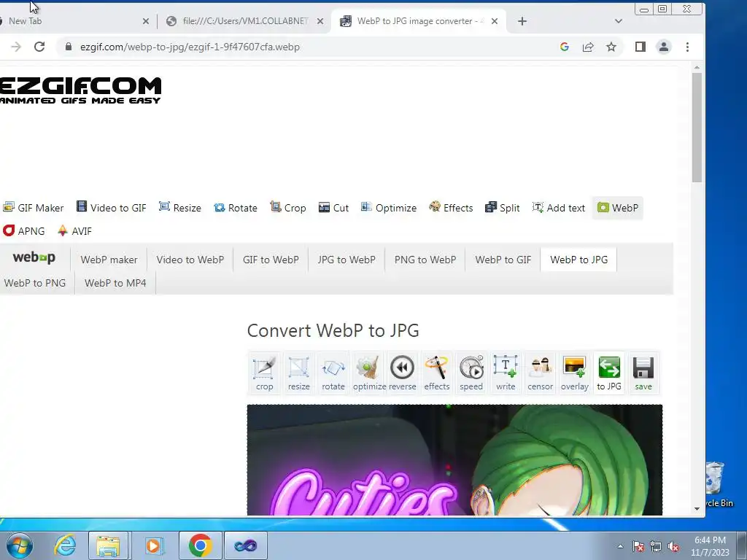Open the Add text navigation link

[558, 208]
